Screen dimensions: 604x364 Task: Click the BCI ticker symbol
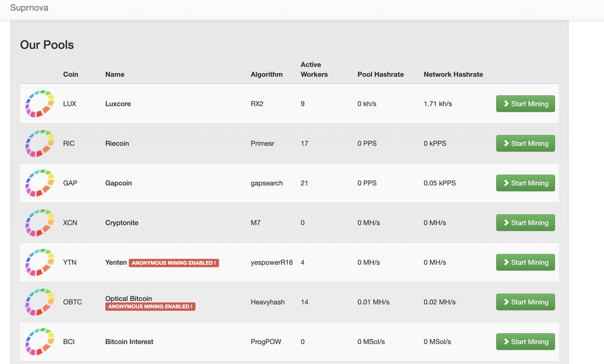69,341
